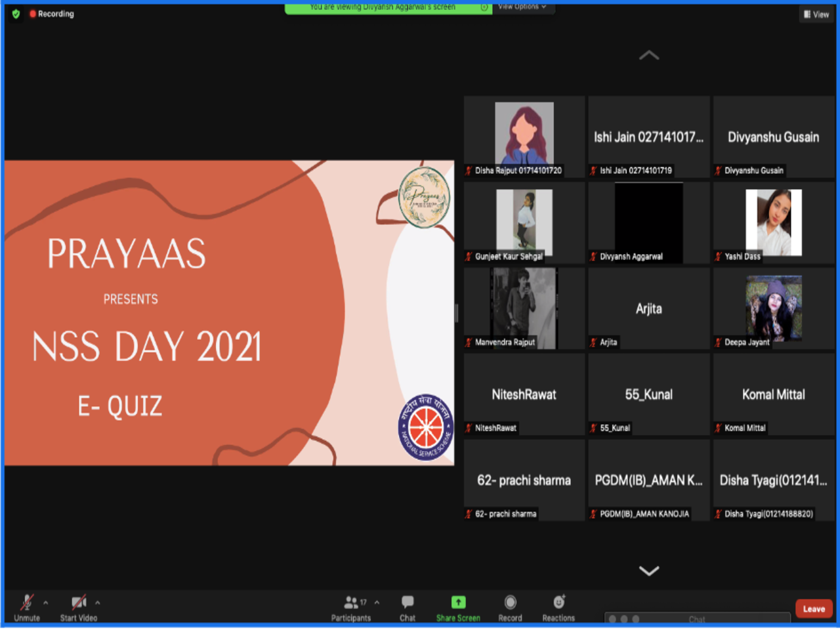Screen dimensions: 840x630
Task: Expand audio options arrow beside Unmute
Action: point(46,602)
